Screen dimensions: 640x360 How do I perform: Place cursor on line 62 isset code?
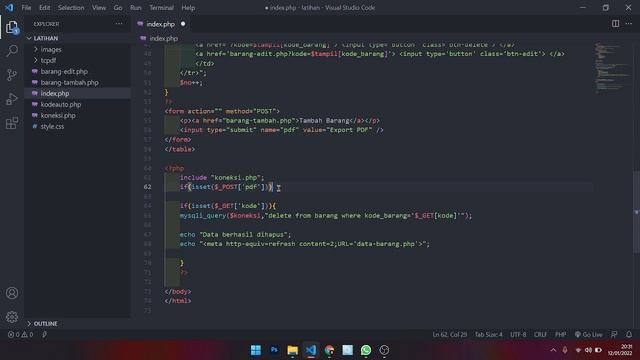226,187
